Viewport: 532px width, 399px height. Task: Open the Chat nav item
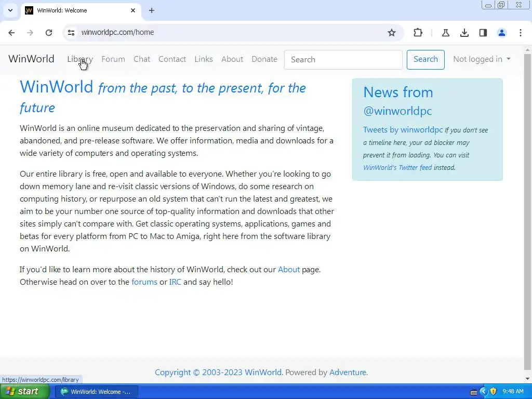pyautogui.click(x=141, y=59)
